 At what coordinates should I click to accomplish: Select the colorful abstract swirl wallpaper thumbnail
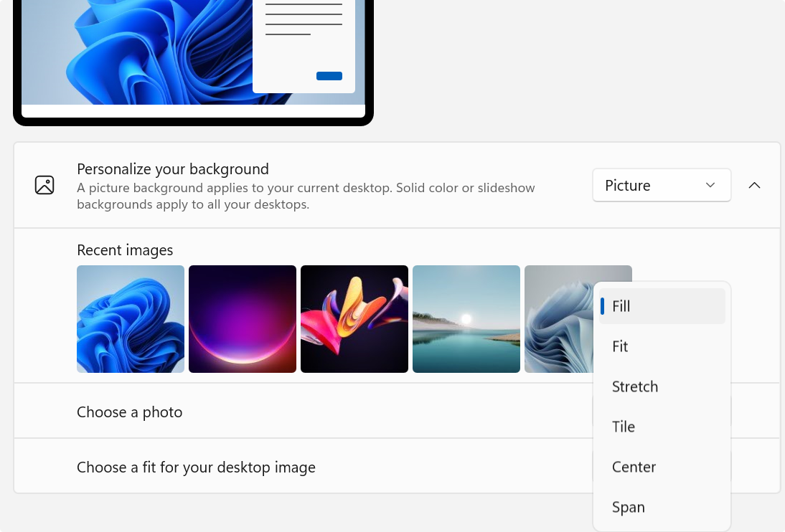354,319
